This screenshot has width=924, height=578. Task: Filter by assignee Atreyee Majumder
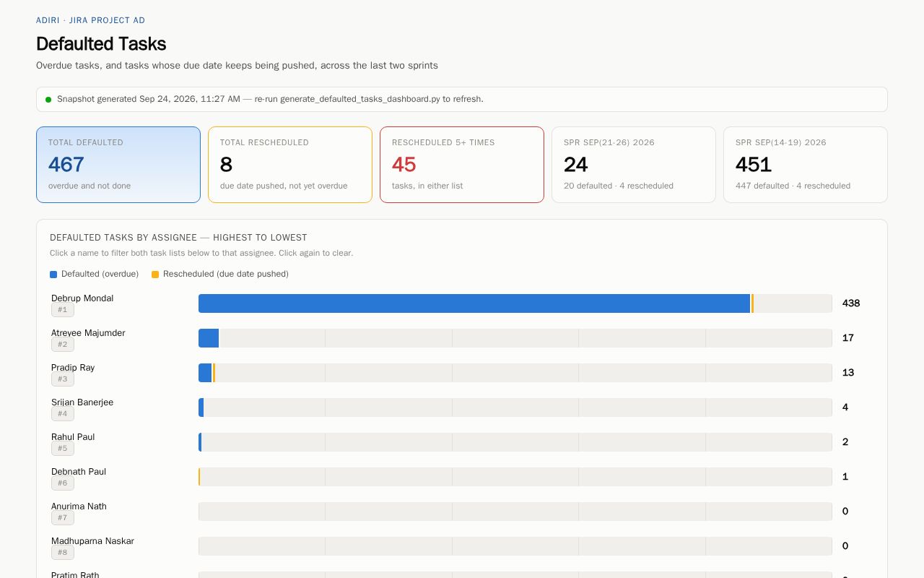pyautogui.click(x=88, y=333)
